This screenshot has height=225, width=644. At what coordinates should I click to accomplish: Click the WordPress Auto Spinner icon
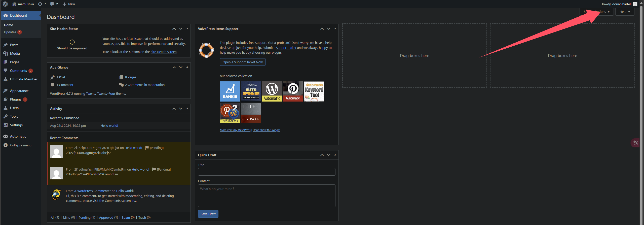251,91
